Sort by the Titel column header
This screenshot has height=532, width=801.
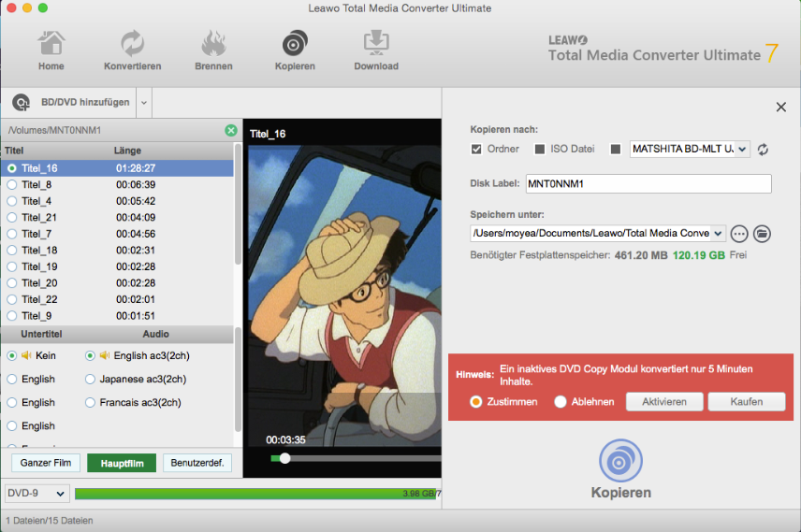[14, 151]
